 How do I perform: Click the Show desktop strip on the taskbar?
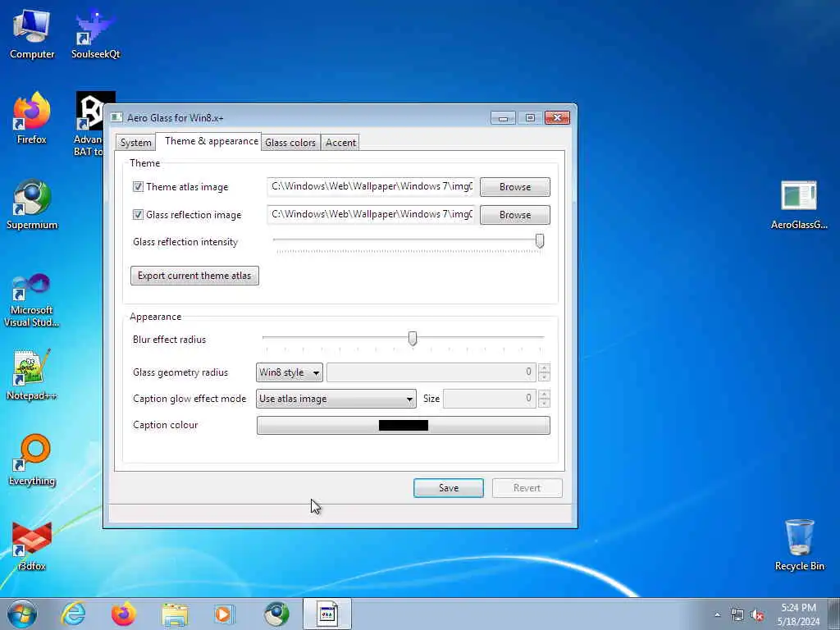click(834, 614)
